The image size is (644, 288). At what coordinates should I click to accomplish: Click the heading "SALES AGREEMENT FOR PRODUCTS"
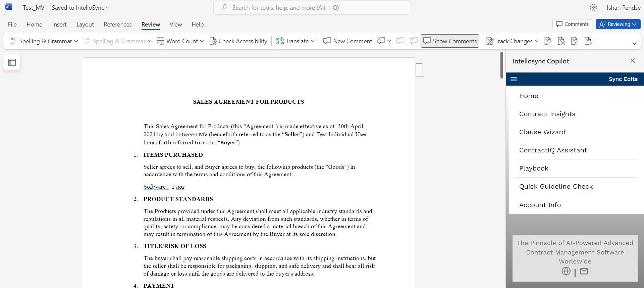249,102
